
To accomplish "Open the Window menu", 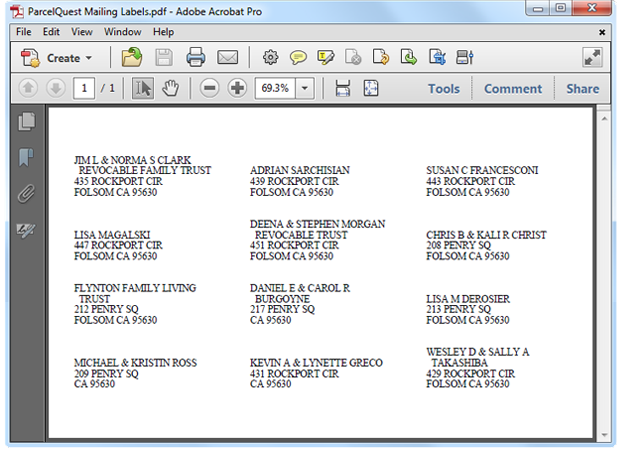I will (122, 31).
